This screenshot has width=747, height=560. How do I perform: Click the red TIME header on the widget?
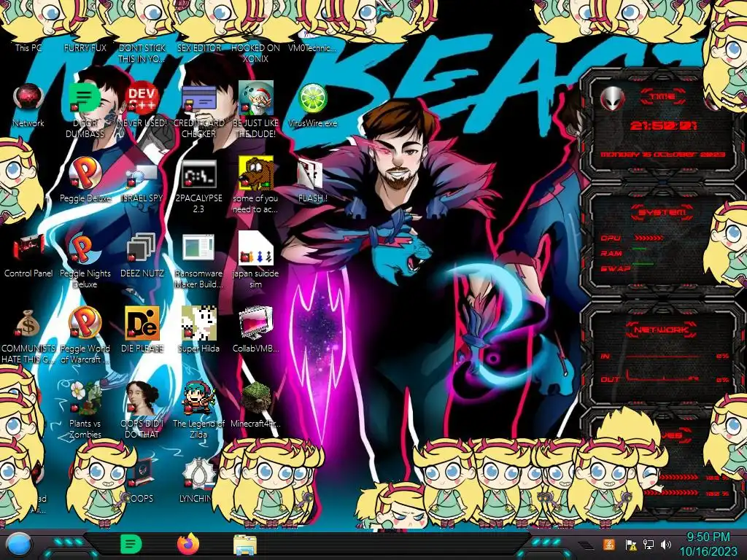click(662, 97)
